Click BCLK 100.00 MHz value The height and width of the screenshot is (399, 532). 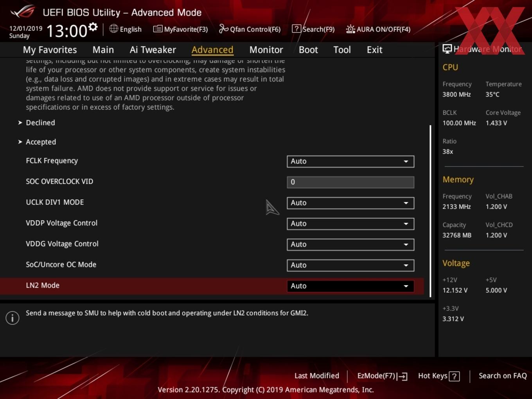(x=459, y=123)
